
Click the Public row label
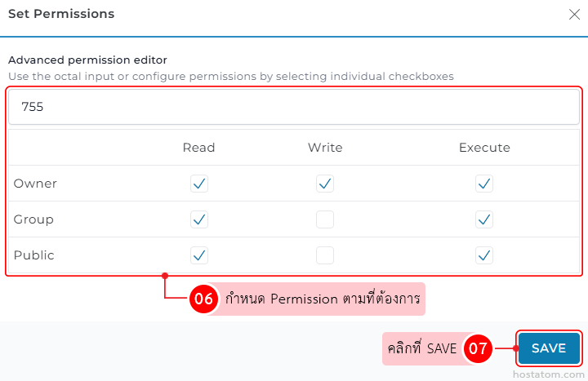click(x=34, y=255)
